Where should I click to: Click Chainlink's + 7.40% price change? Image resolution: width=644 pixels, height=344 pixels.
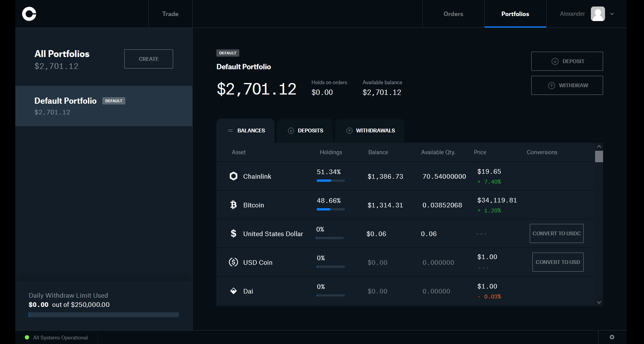(489, 182)
